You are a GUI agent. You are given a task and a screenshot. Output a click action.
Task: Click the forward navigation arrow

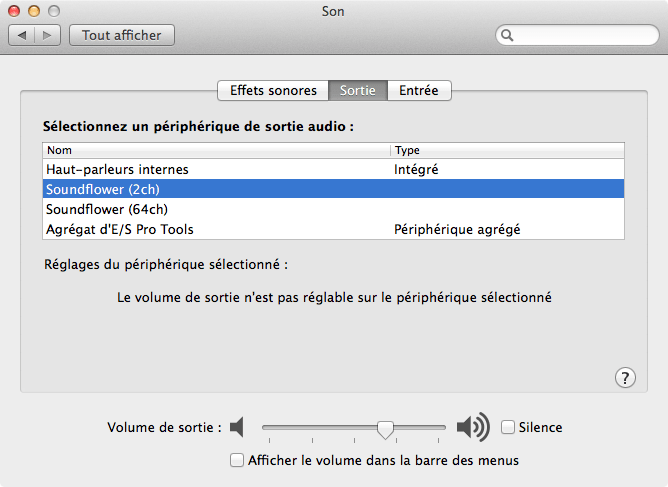pyautogui.click(x=48, y=35)
